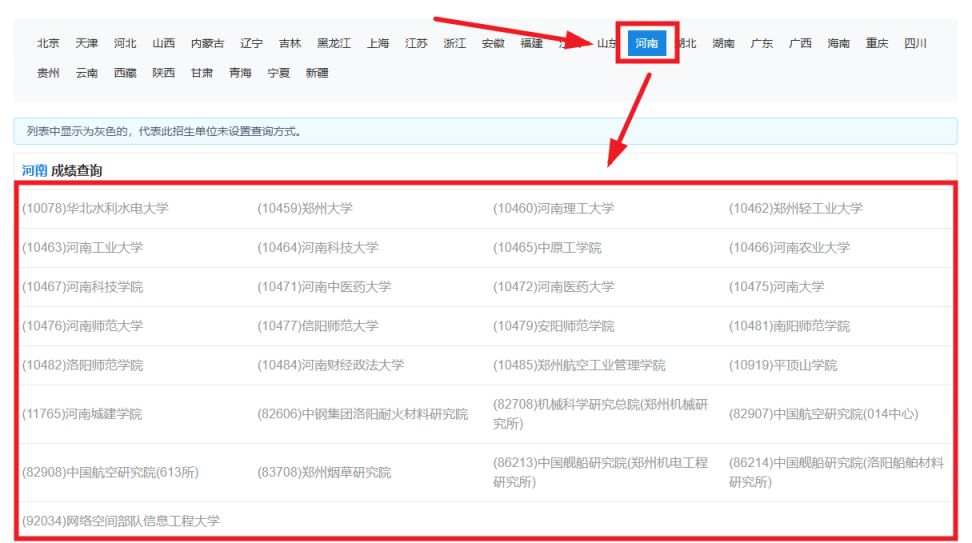This screenshot has width=972, height=543.
Task: Open the 山西 province tab
Action: [164, 43]
